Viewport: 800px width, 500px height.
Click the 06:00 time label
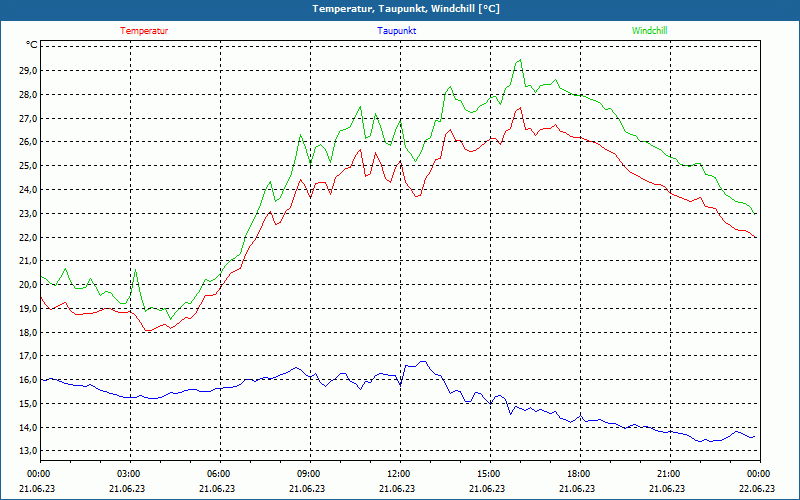tap(218, 473)
